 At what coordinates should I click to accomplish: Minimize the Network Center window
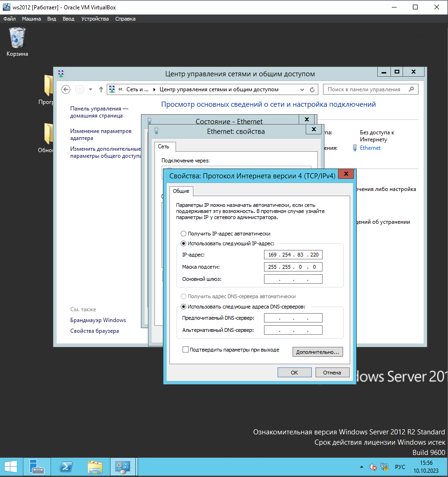pyautogui.click(x=384, y=72)
